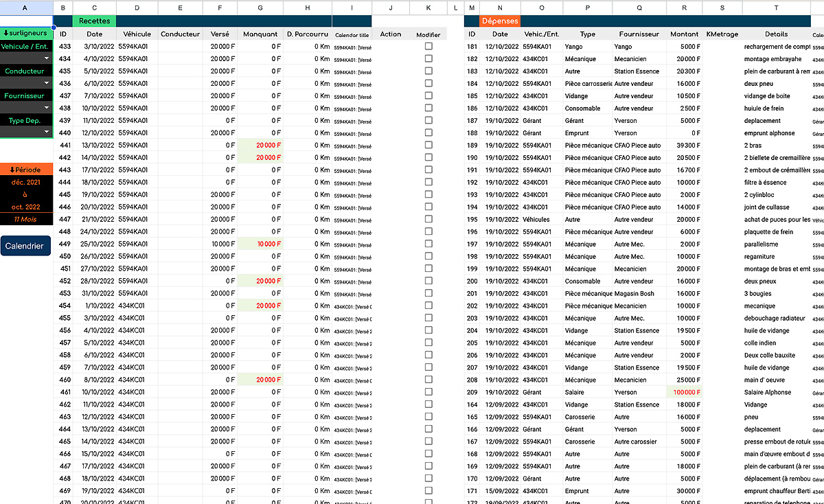This screenshot has height=504, width=824.
Task: Enable the Modifier checkbox for ID 449
Action: point(428,244)
